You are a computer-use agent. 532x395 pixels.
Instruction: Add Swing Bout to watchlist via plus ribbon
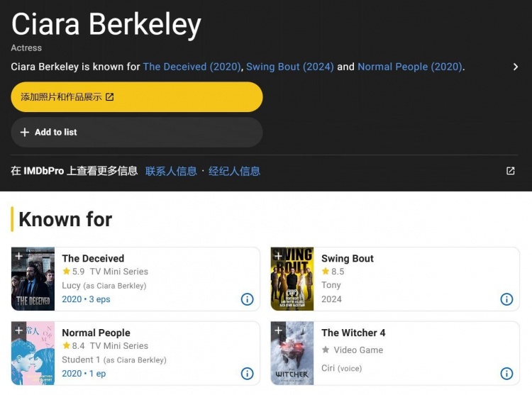point(278,256)
